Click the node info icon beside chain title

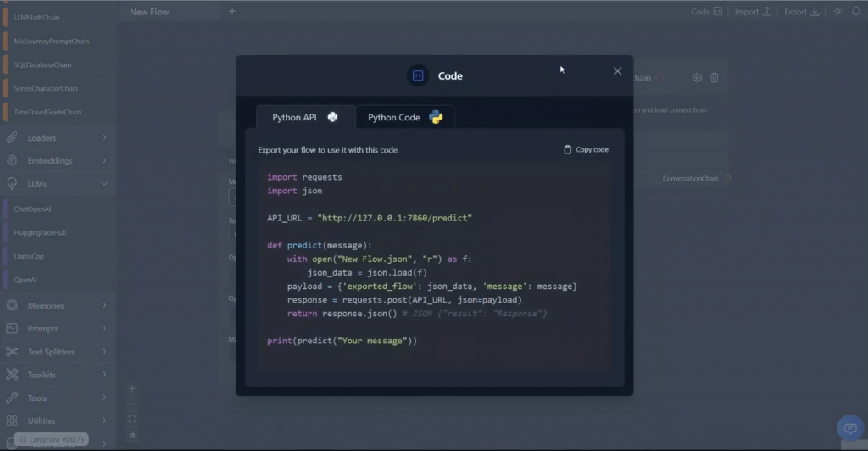[659, 78]
